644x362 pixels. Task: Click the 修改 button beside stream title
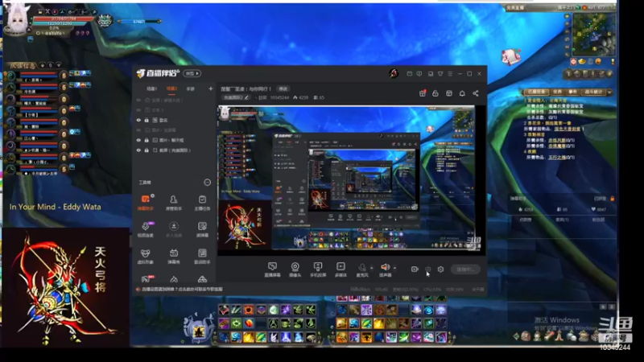pos(283,88)
